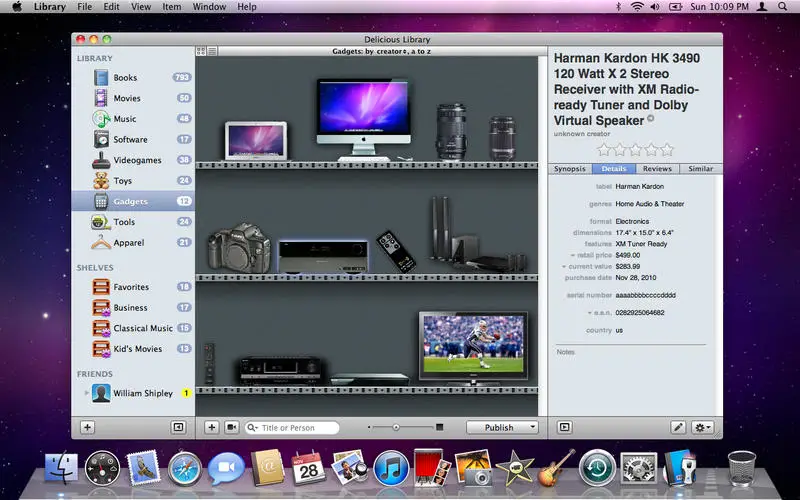Add a new shelf with sidebar plus button
This screenshot has width=800, height=500.
(87, 428)
